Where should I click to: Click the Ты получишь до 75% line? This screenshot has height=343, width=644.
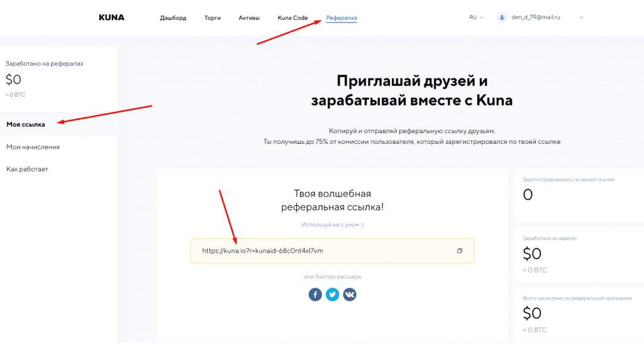click(x=412, y=142)
